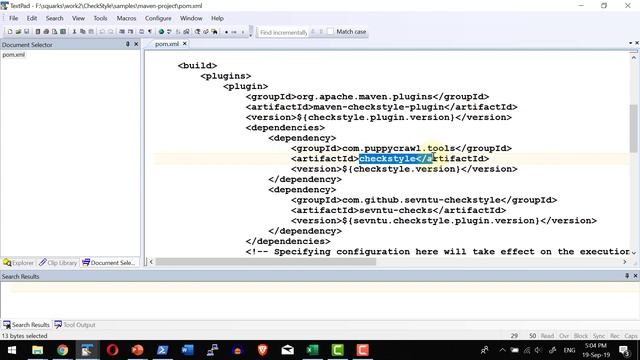Click the Ovr status bar indicator
Viewport: 640px width, 360px height.
coord(564,336)
